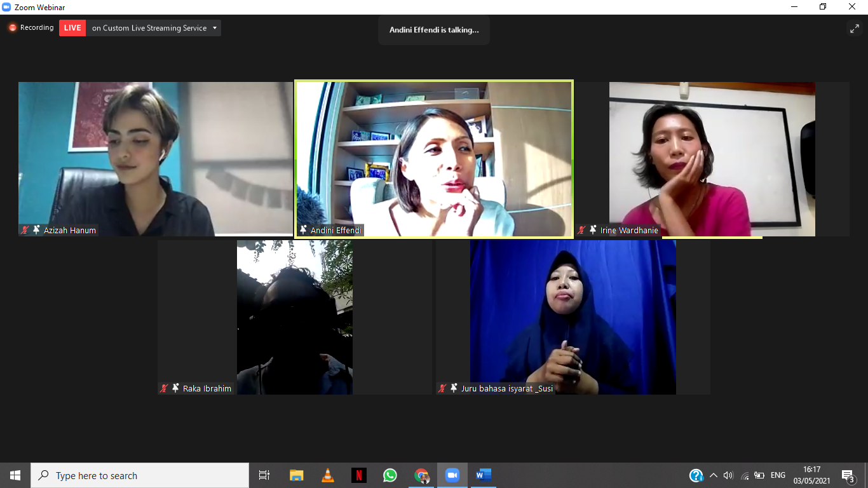Switch to Microsoft Word in the taskbar

pyautogui.click(x=484, y=475)
